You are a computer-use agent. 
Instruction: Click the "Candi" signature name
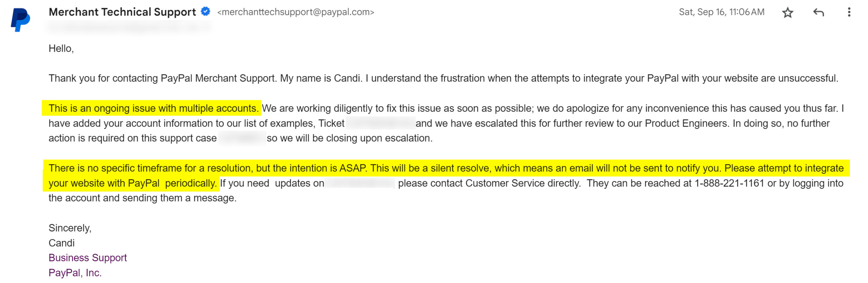[x=61, y=243]
